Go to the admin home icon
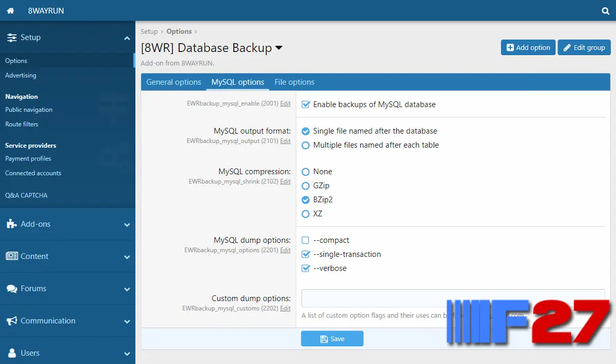The height and width of the screenshot is (364, 616). (10, 10)
